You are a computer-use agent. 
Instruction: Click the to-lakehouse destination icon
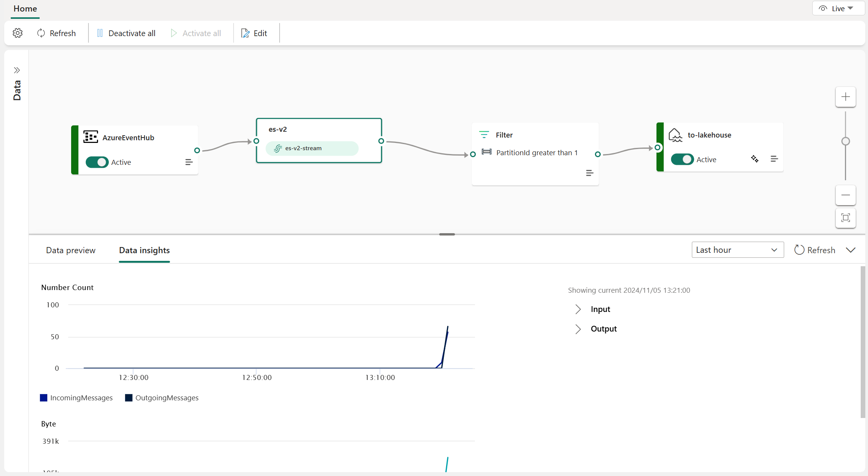point(676,135)
